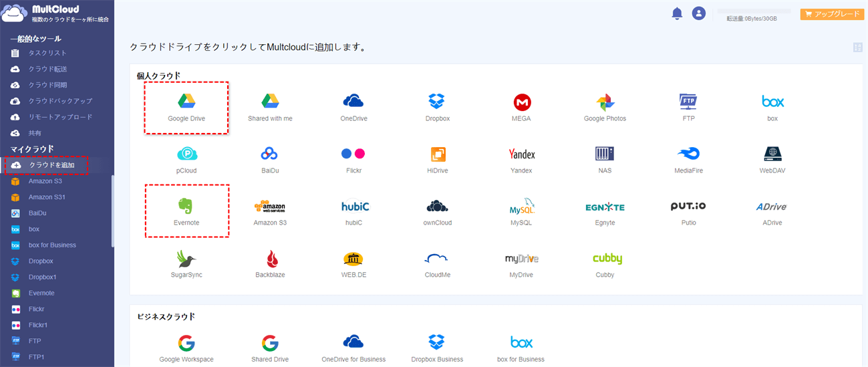Add pCloud drive

[186, 159]
